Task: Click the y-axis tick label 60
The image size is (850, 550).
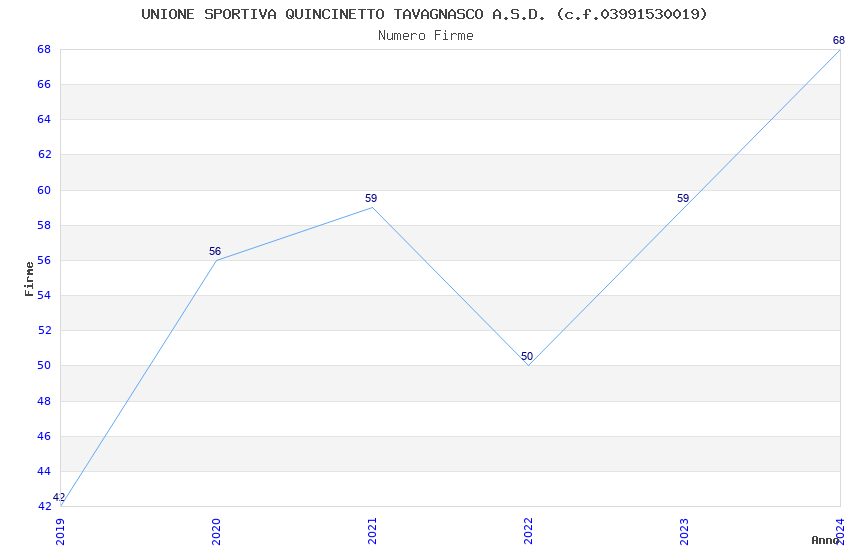Action: [x=44, y=190]
